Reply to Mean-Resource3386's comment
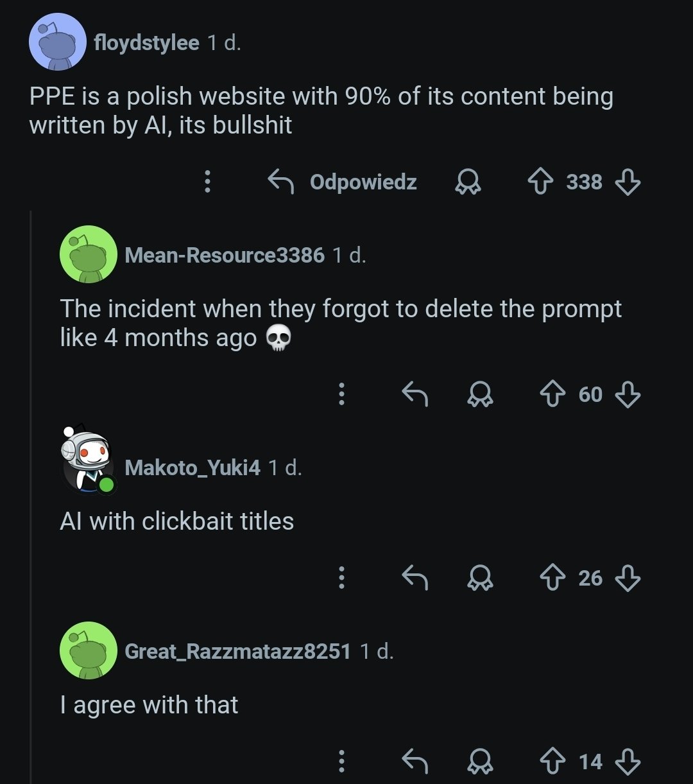Screen dimensions: 693x784 pos(415,394)
